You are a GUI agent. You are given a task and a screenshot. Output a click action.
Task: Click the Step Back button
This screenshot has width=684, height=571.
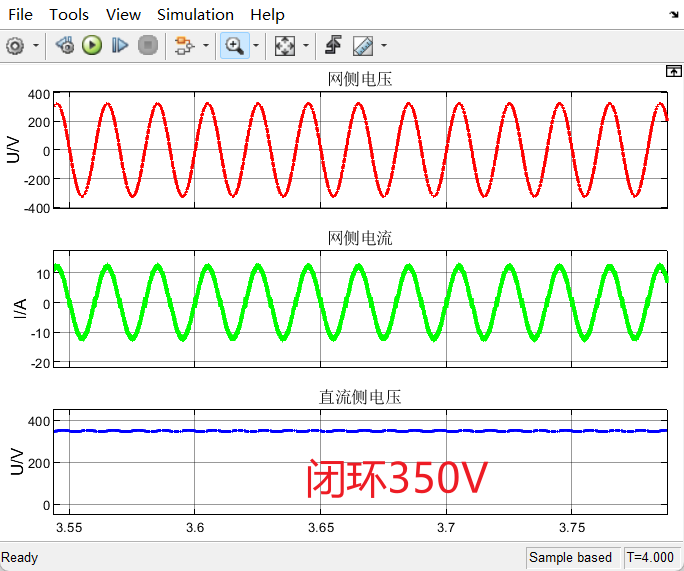point(65,45)
